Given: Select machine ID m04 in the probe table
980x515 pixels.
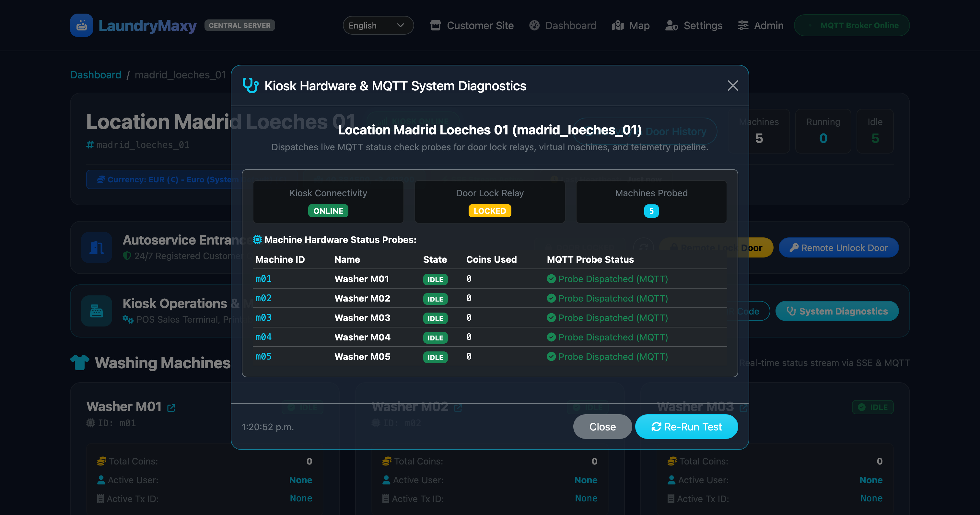Looking at the screenshot, I should [x=263, y=337].
